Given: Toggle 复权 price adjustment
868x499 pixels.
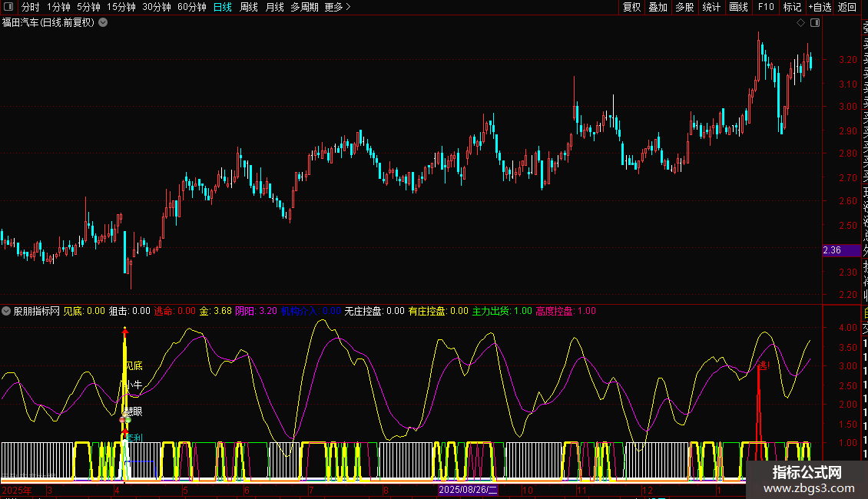Looking at the screenshot, I should (x=631, y=8).
